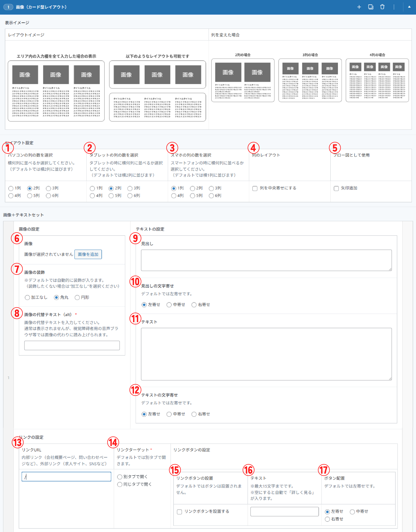
Task: Select 円形 image decoration option
Action: pos(77,297)
